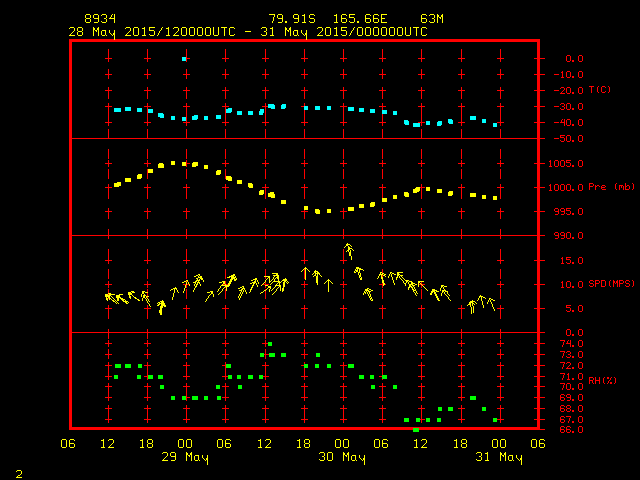The image size is (640, 480).
Task: Click the highest green humidity point at 74.0
Action: 270,344
